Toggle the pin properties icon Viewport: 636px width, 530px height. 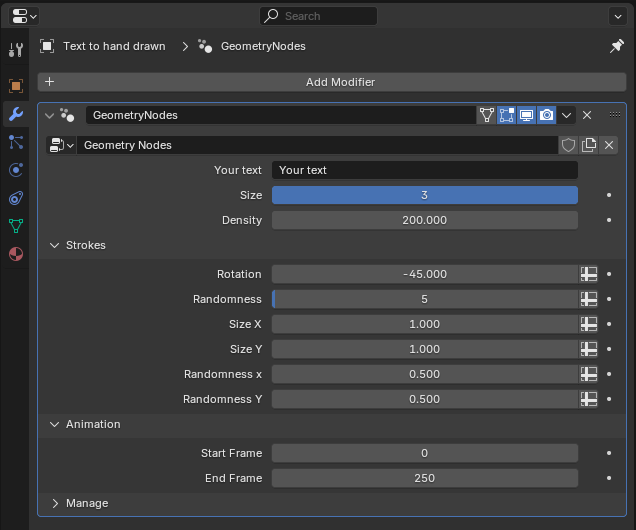617,46
